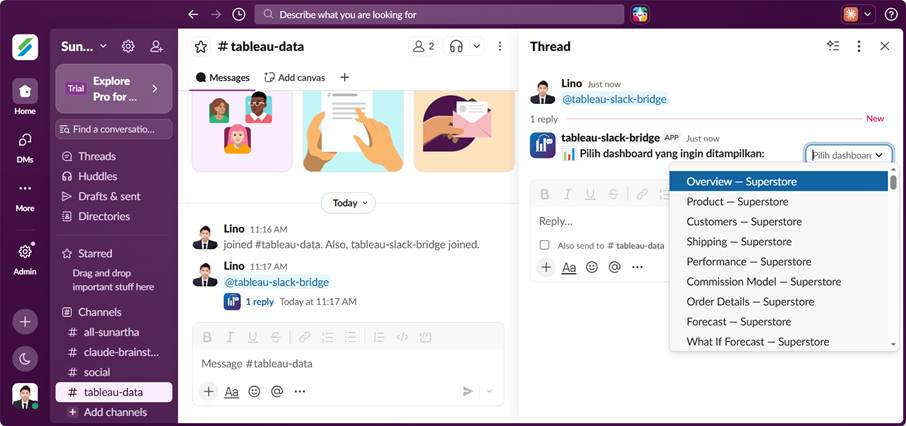Go to Home in the left rail

pos(25,97)
